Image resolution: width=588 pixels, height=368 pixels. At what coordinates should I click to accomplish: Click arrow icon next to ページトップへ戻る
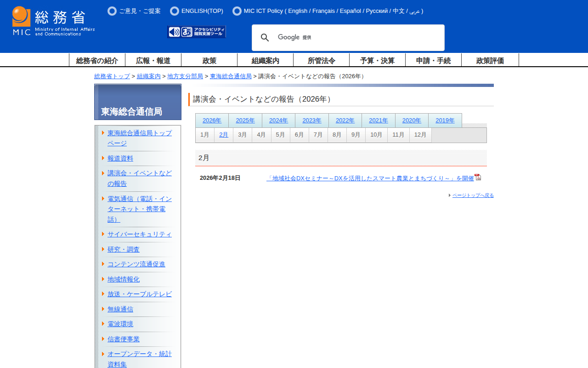[450, 195]
